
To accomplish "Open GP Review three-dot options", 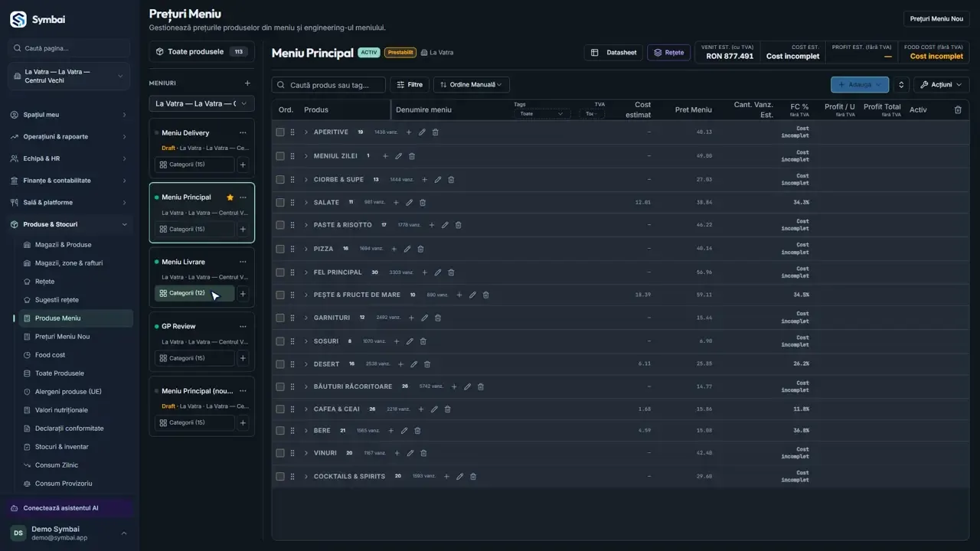I will pos(243,327).
